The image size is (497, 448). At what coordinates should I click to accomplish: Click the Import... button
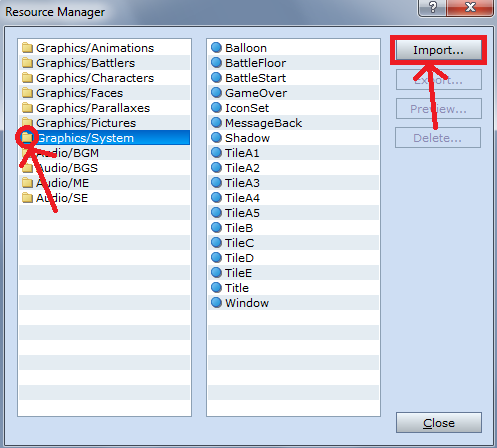438,50
